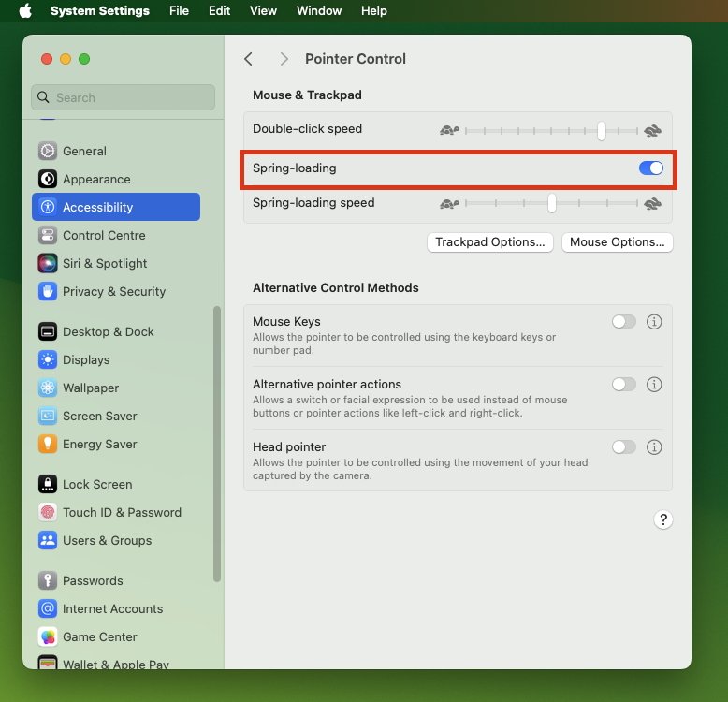Open the View menu
Viewport: 728px width, 702px height.
[263, 10]
